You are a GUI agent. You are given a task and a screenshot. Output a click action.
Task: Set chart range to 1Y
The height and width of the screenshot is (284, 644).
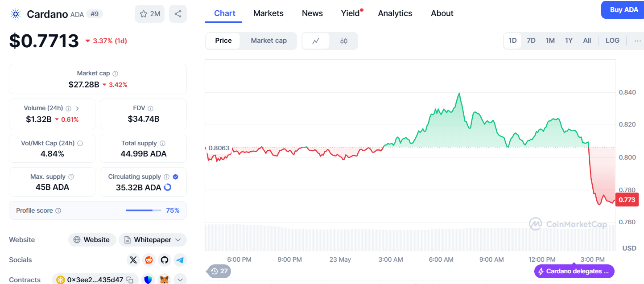(x=569, y=41)
